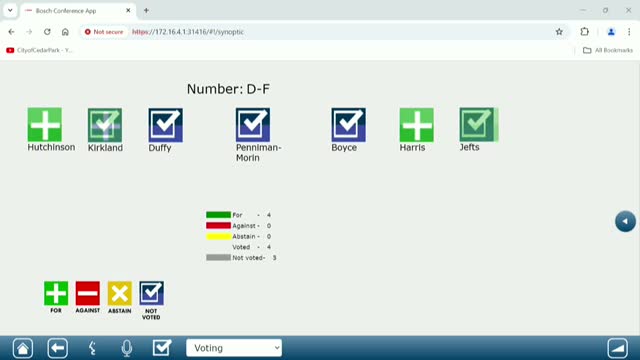The width and height of the screenshot is (640, 360).
Task: Switch to Bosch Conference App tab
Action: (78, 11)
